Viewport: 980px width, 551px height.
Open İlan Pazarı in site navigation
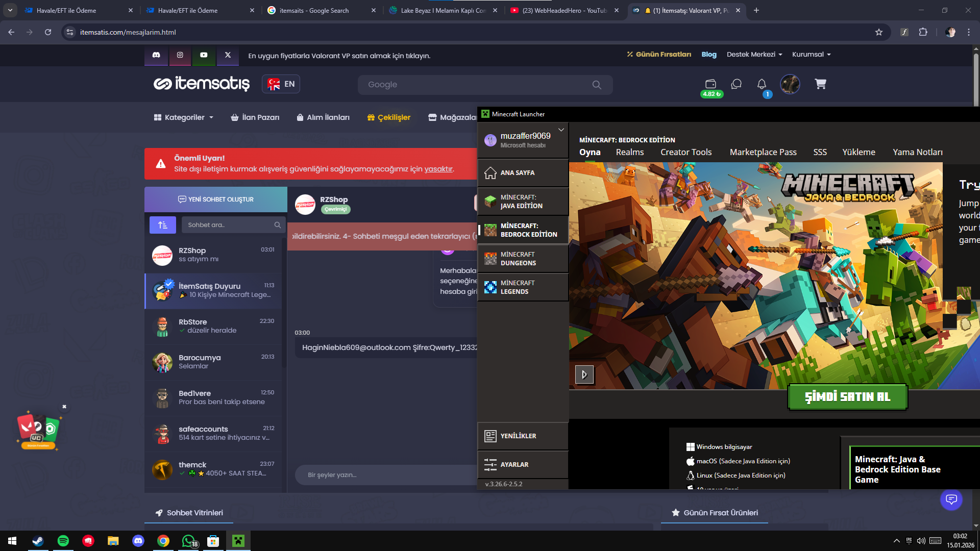255,117
